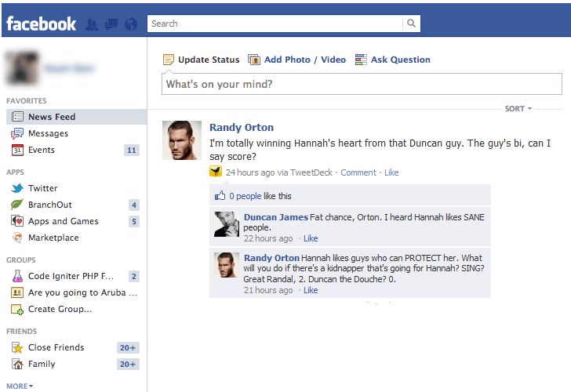This screenshot has height=392, width=571.
Task: Expand the SORT dropdown
Action: click(518, 109)
